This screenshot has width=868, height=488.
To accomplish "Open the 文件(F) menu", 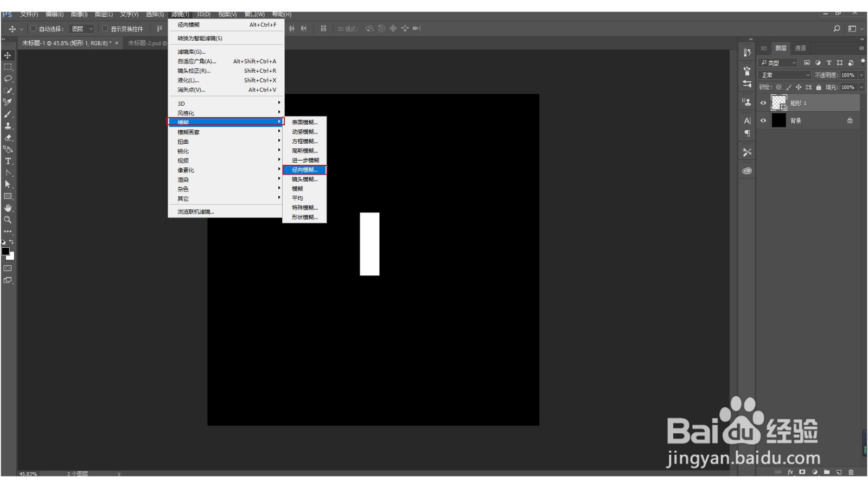I will (29, 14).
